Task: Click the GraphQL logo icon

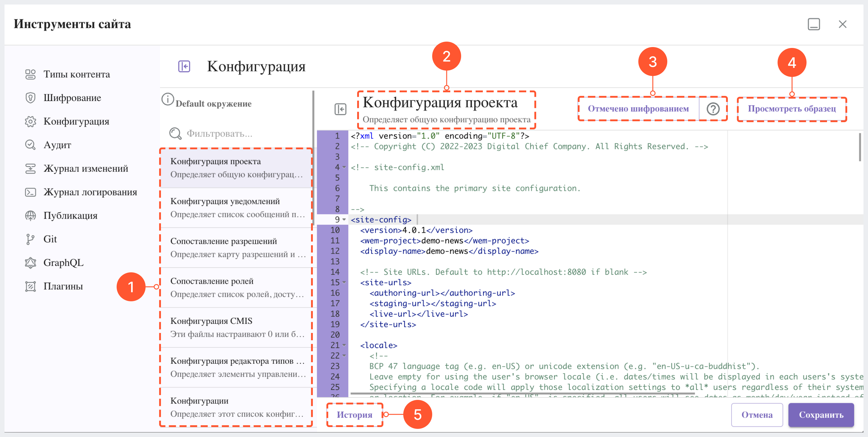Action: click(30, 263)
